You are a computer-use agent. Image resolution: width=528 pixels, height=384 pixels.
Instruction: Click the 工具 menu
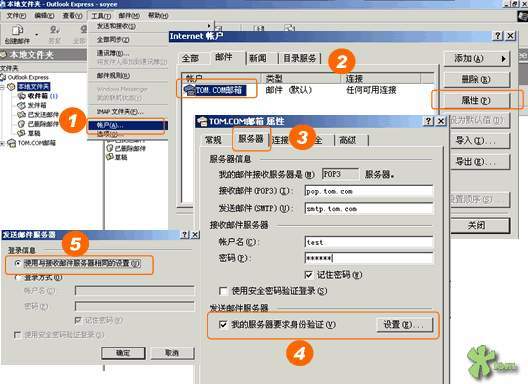pyautogui.click(x=101, y=15)
